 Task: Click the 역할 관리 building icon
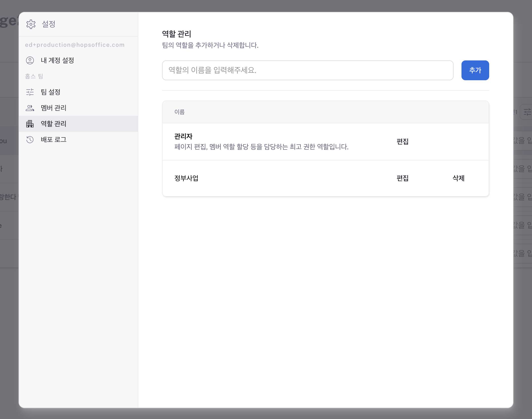point(30,124)
